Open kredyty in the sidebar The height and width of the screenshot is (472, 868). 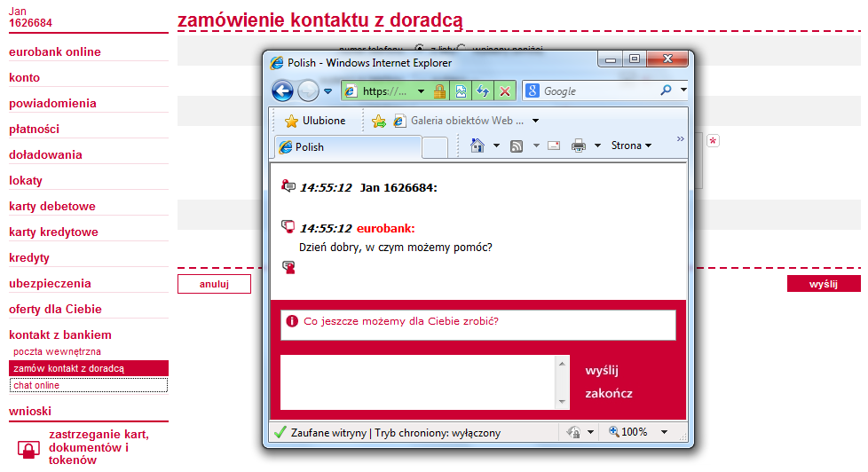click(29, 258)
